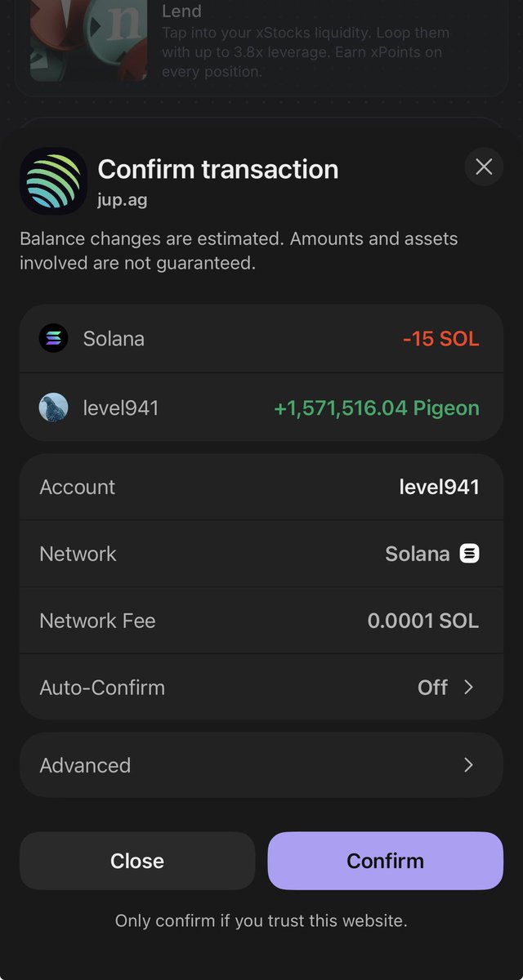This screenshot has height=980, width=523.
Task: Tap the jup.ag domain link
Action: click(x=123, y=200)
